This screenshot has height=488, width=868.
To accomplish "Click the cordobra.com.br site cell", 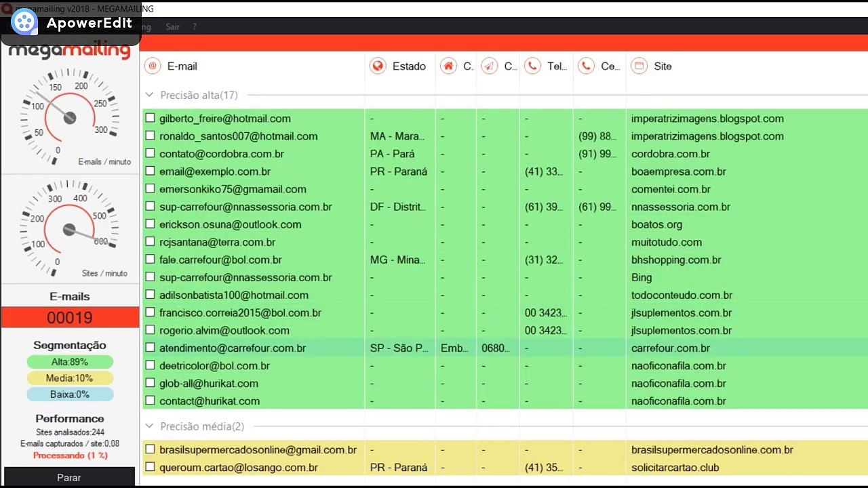I will 671,153.
